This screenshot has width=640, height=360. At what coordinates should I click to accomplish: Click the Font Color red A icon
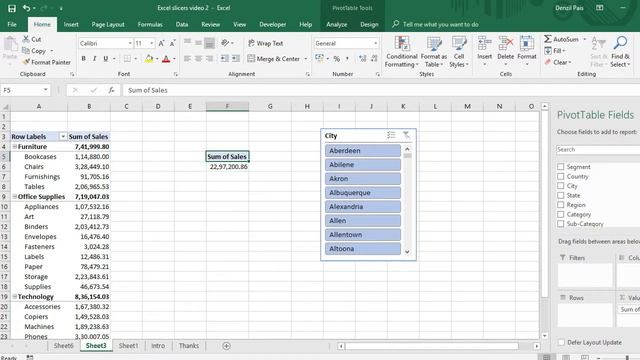[166, 59]
